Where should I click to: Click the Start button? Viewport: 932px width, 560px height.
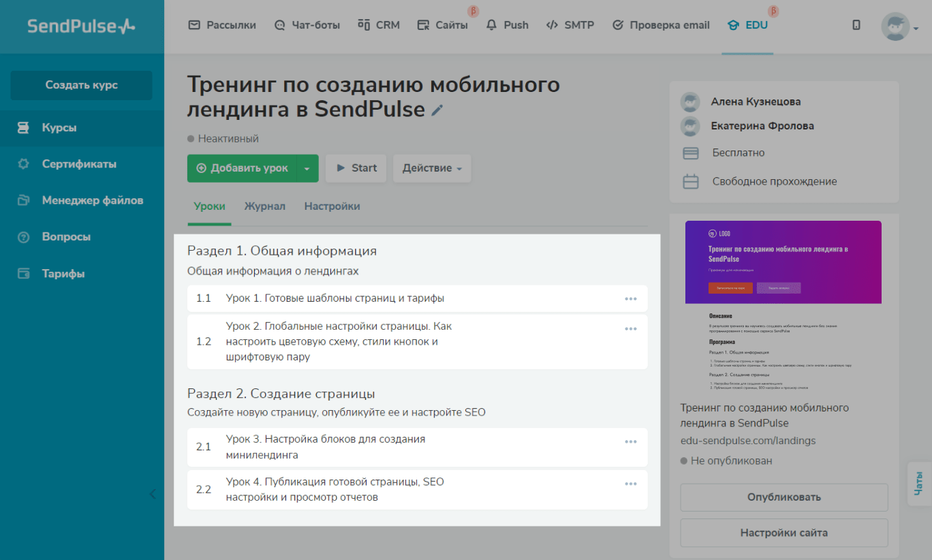(x=356, y=168)
